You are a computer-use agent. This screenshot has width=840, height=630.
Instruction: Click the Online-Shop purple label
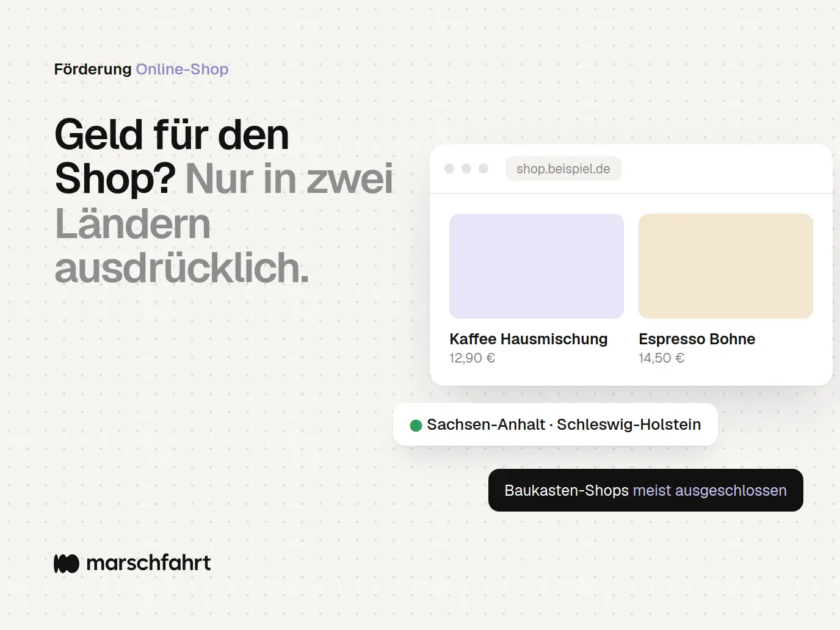182,69
